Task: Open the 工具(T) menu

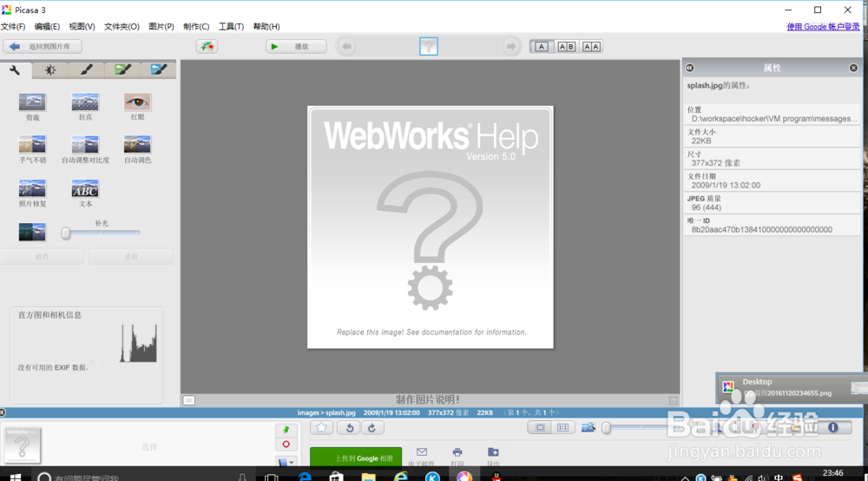Action: pyautogui.click(x=231, y=27)
